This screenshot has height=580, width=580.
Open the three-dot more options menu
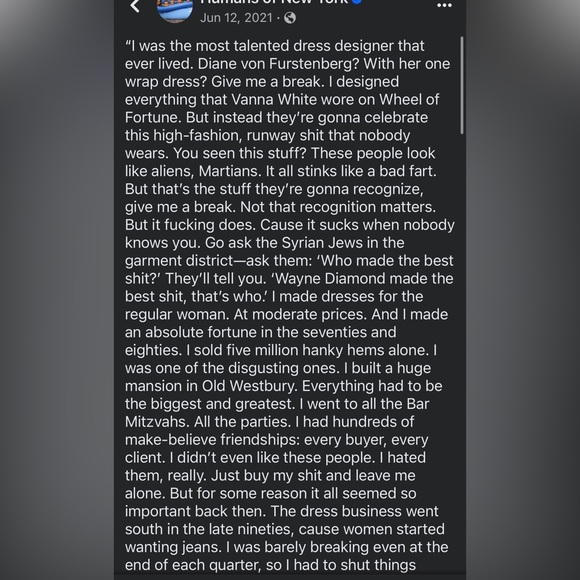pyautogui.click(x=444, y=6)
